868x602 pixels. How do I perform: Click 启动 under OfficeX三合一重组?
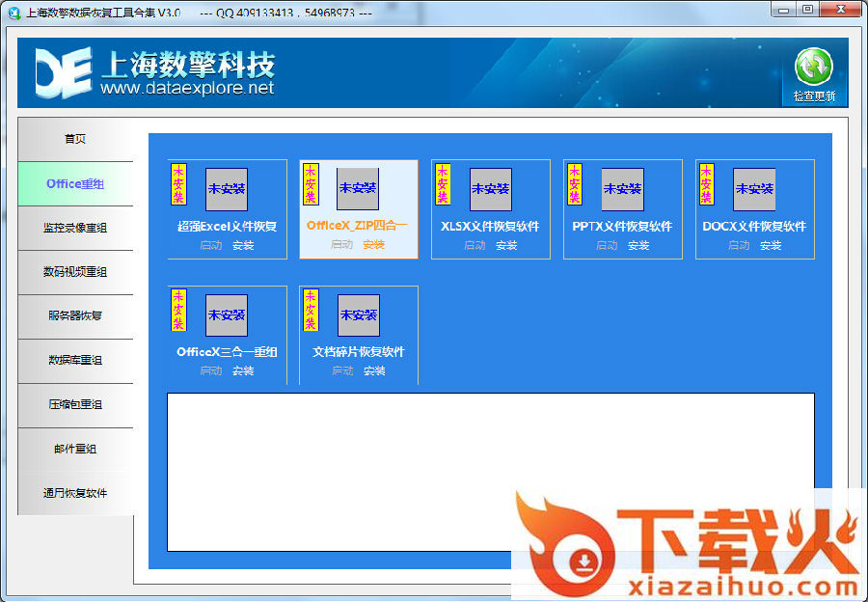(211, 371)
